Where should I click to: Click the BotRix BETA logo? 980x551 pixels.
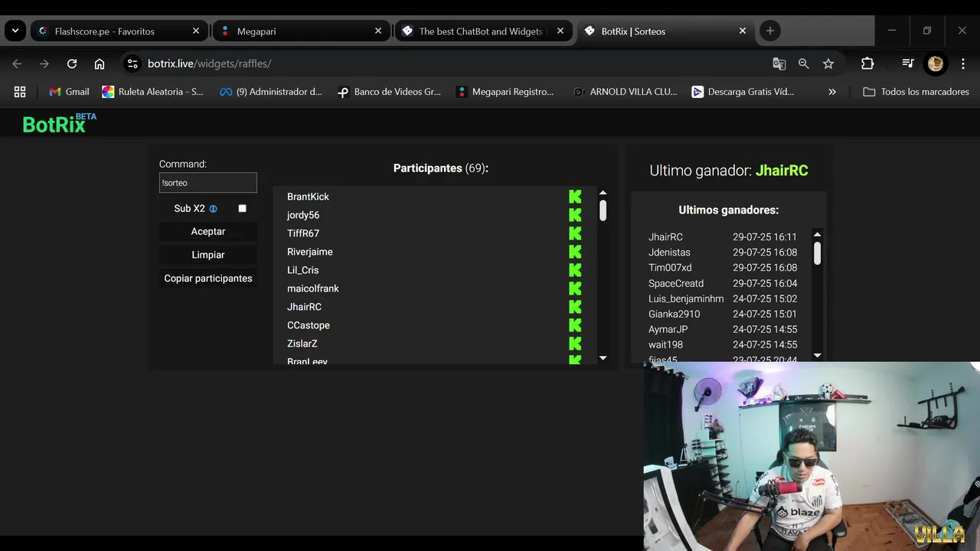(59, 123)
